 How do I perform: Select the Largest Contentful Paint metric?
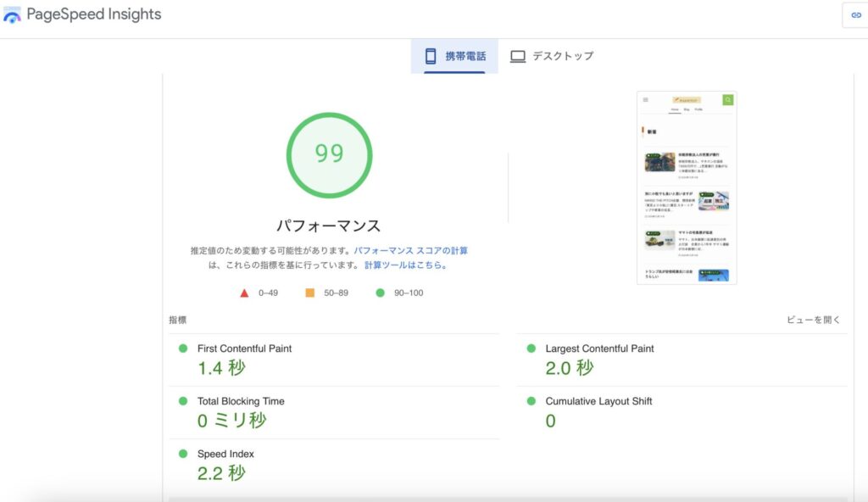(x=599, y=349)
